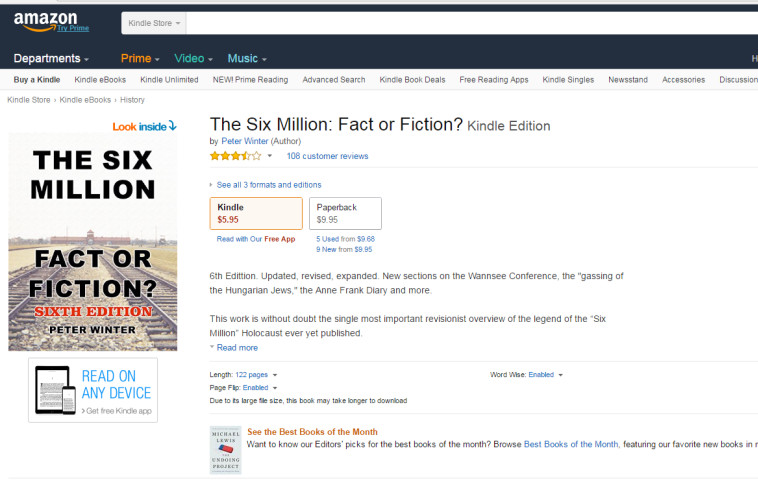Open the Kindle Store search category dropdown
Screen dimensions: 758x481
pyautogui.click(x=154, y=22)
